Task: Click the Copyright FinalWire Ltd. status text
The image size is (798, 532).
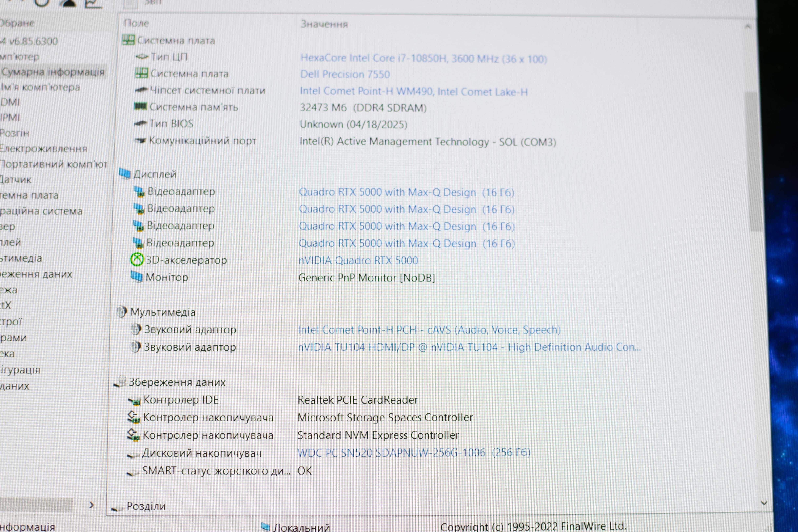Action: pos(533,526)
